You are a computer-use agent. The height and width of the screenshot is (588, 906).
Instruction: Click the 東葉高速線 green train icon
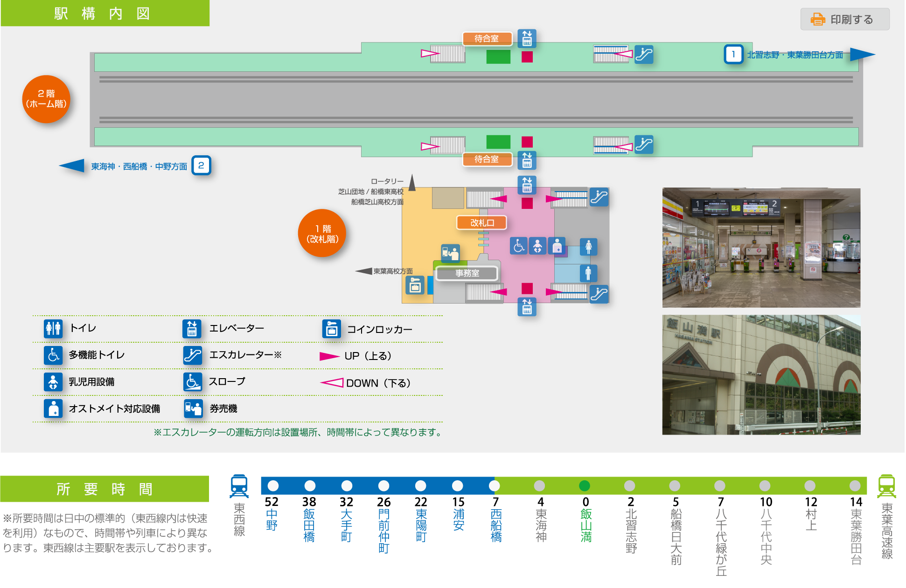click(886, 487)
